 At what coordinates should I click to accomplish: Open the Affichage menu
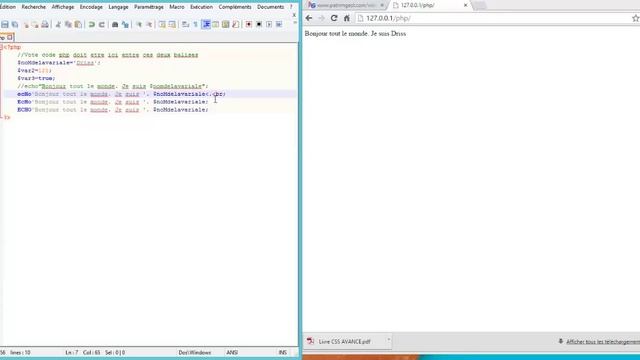tap(63, 7)
